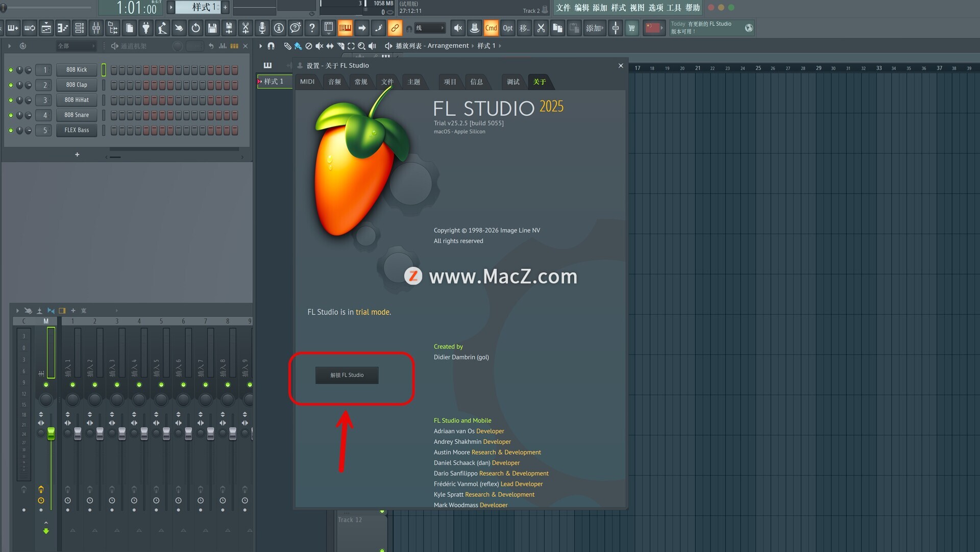The height and width of the screenshot is (552, 980).
Task: Select the zoom magnifier tool in playlist
Action: click(362, 46)
